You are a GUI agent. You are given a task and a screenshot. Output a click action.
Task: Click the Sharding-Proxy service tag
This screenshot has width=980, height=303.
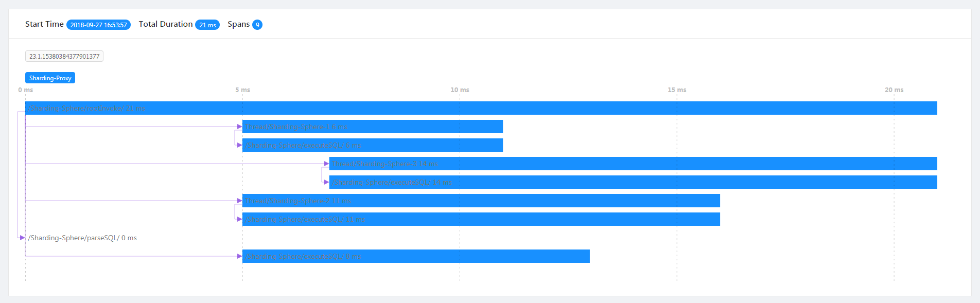(x=50, y=78)
